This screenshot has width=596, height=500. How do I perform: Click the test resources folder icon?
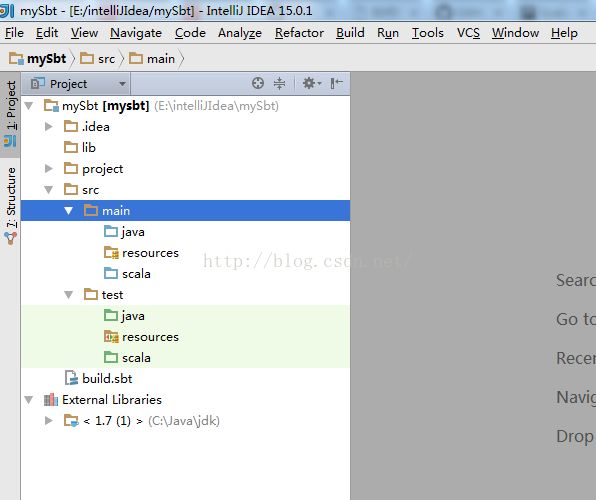click(111, 337)
